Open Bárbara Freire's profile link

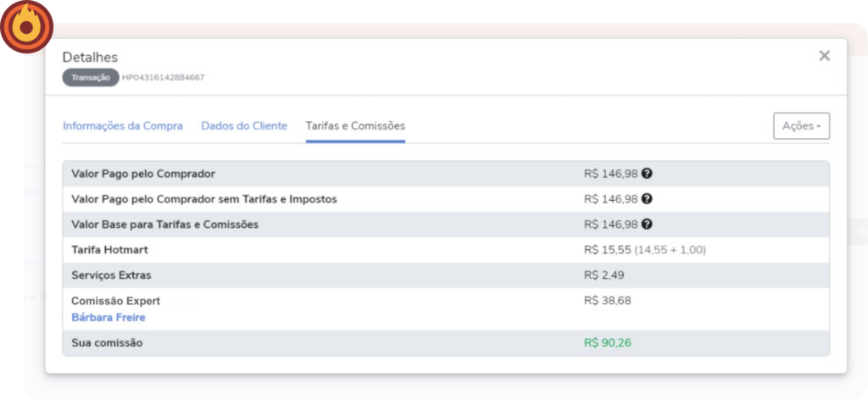tap(108, 318)
